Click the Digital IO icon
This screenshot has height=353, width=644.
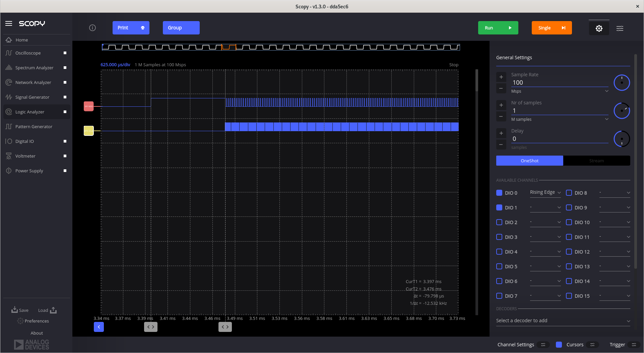point(9,141)
